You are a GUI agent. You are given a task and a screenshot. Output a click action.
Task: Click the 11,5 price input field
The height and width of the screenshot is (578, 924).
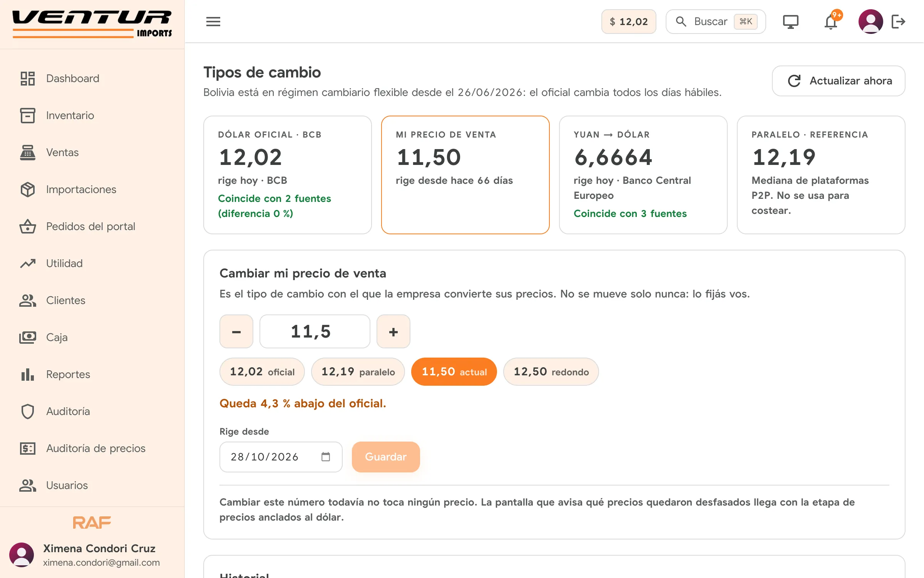click(x=315, y=332)
